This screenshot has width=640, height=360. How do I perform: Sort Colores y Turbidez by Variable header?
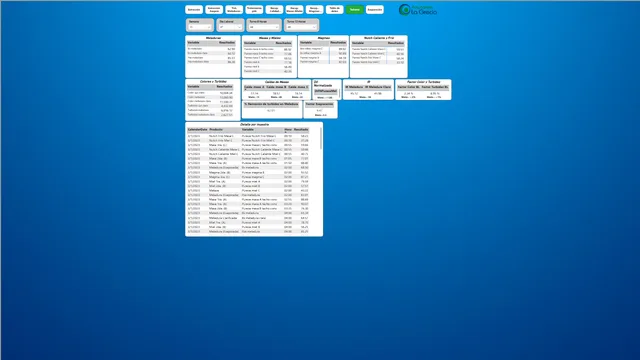coord(193,87)
